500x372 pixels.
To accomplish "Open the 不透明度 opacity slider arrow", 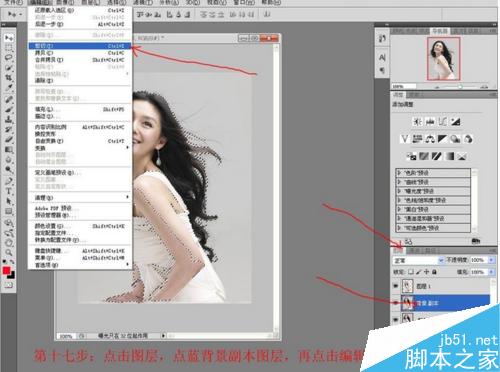I will pos(491,260).
